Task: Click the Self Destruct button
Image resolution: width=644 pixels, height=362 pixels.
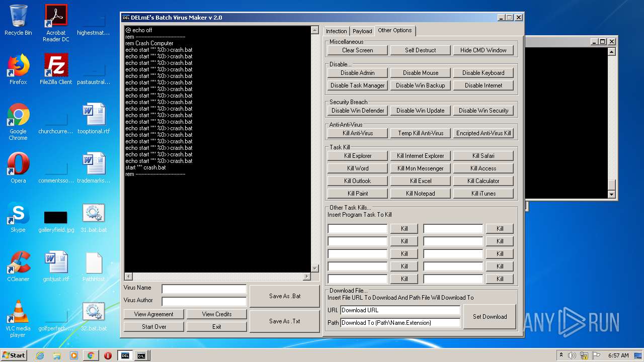Action: pos(421,50)
